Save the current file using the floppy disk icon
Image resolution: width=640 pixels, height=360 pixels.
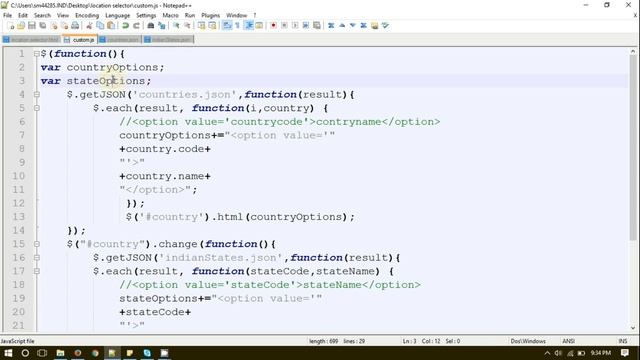pyautogui.click(x=31, y=26)
